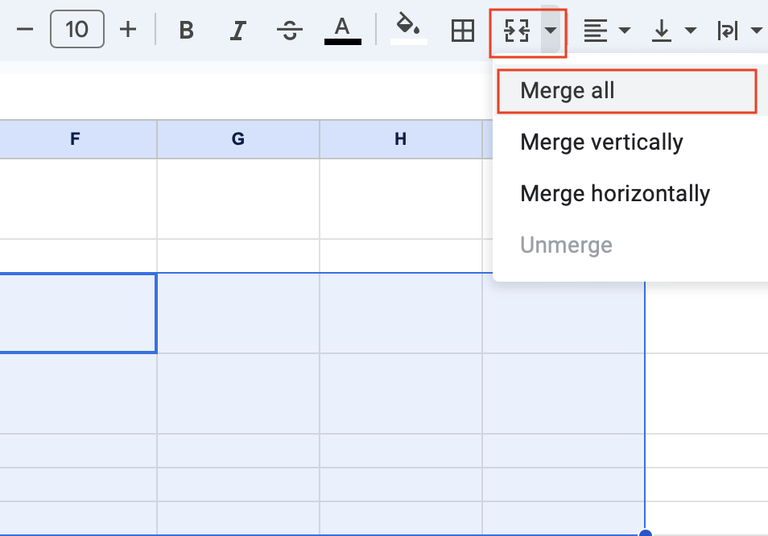Increase font size with plus button
768x536 pixels.
tap(128, 30)
